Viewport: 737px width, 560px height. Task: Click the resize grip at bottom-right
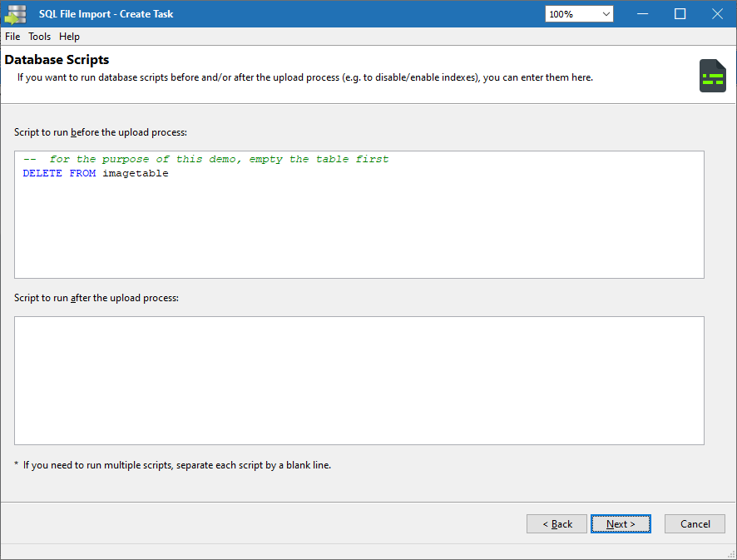pos(732,555)
